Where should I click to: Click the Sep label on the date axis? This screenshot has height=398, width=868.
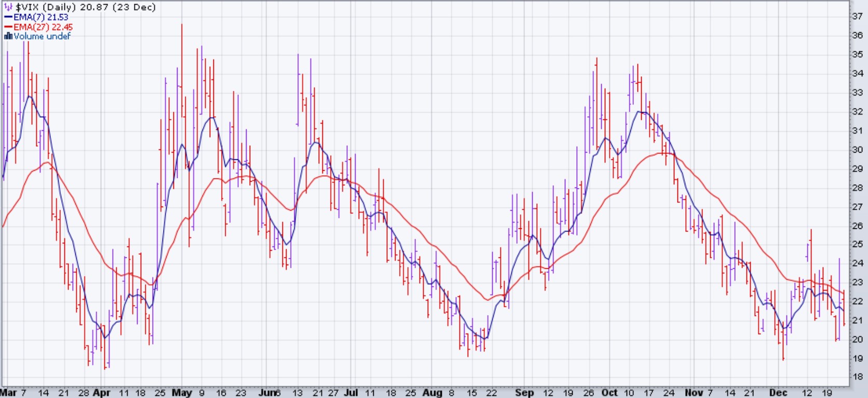[524, 393]
